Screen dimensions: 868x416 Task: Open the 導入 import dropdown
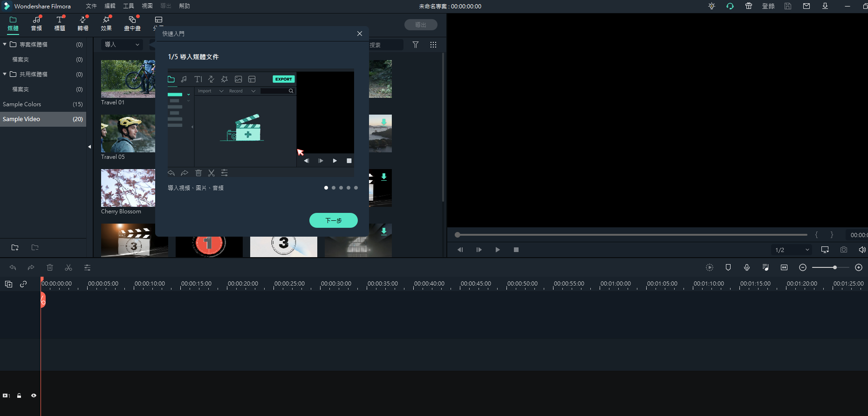click(122, 45)
